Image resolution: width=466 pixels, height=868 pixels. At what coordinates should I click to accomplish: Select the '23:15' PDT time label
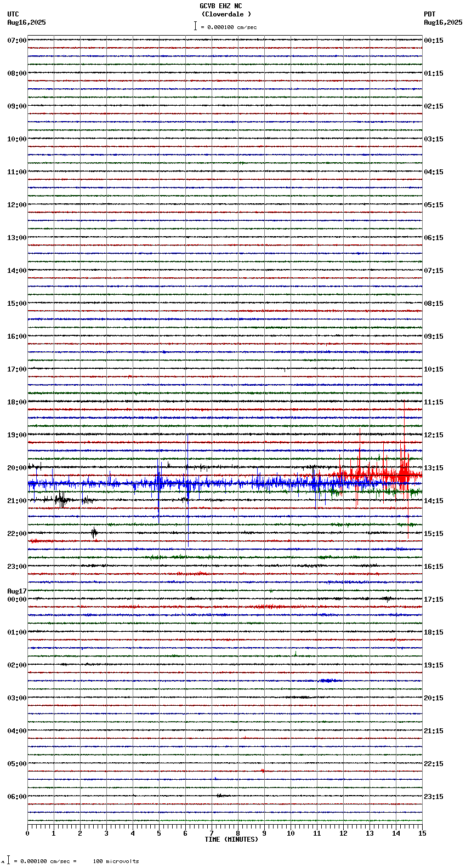434,797
